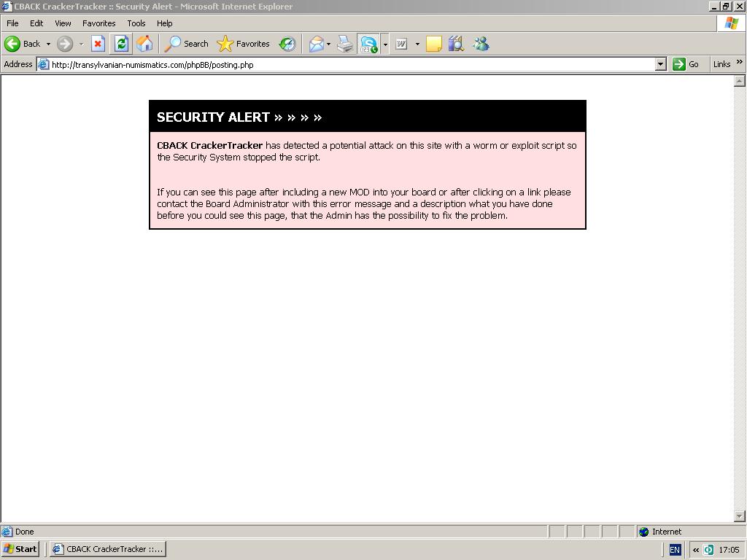Click the Research books icon
Viewport: 747px width, 560px height.
coord(457,44)
